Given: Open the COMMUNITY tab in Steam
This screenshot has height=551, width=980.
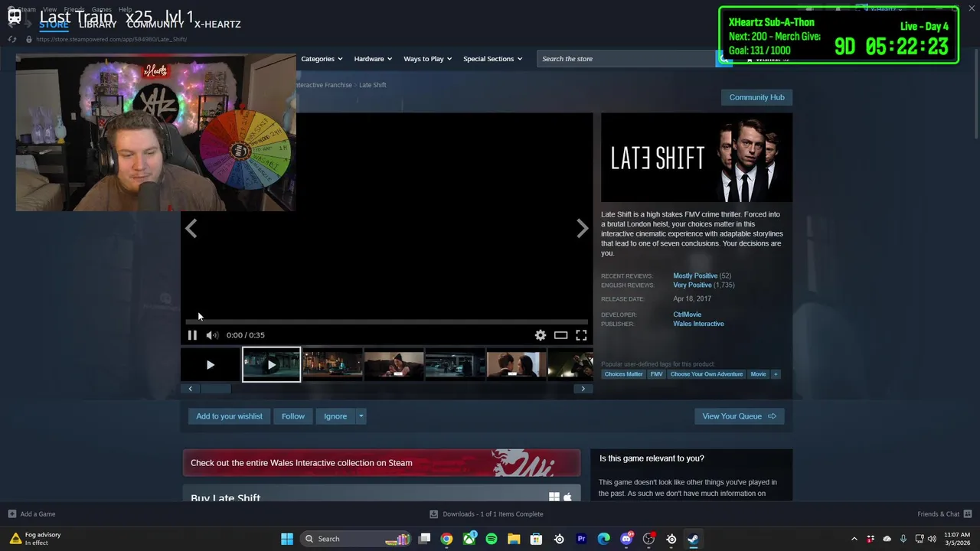Looking at the screenshot, I should coord(155,24).
